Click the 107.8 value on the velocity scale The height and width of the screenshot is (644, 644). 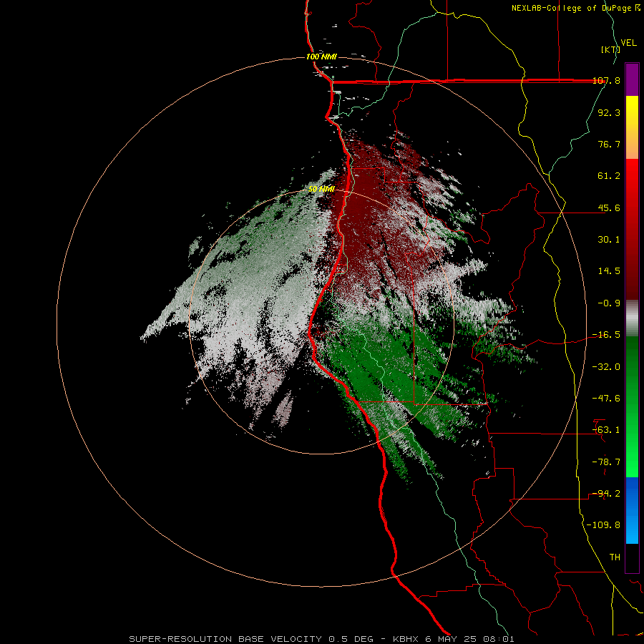[606, 81]
